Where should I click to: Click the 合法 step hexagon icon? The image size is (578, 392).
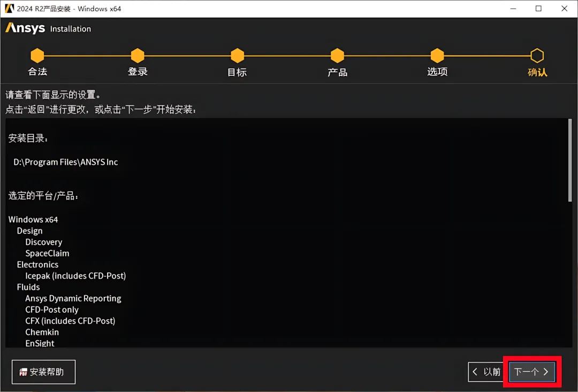coord(37,56)
